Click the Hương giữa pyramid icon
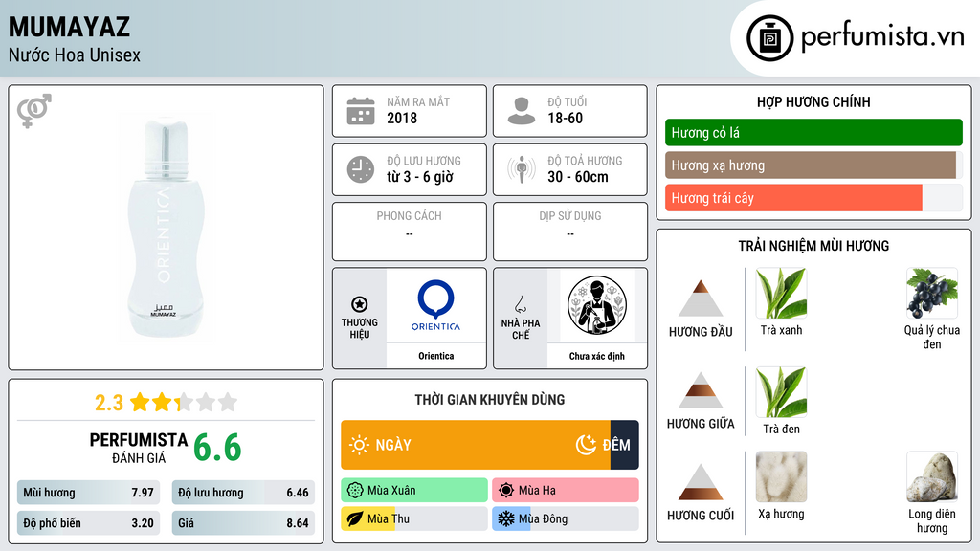Image resolution: width=980 pixels, height=551 pixels. [x=701, y=390]
